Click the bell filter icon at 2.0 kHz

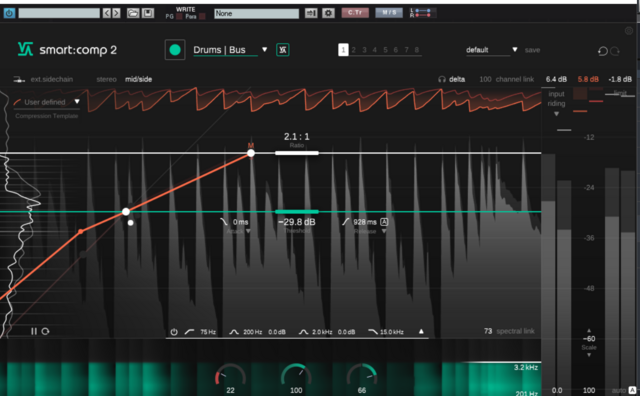point(303,332)
